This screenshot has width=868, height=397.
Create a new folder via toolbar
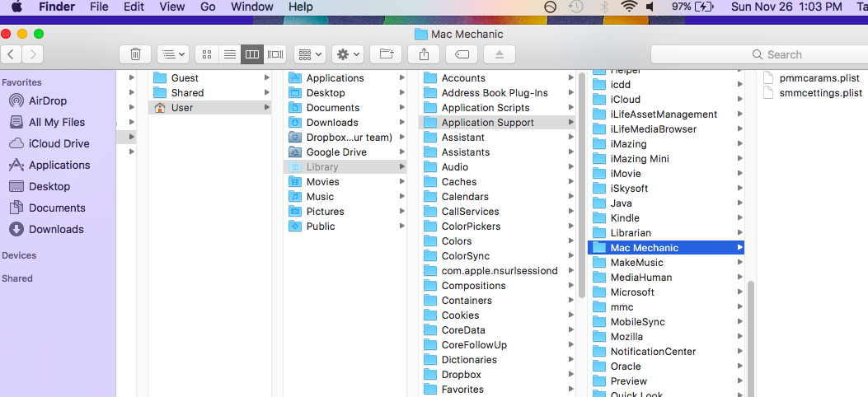point(386,54)
